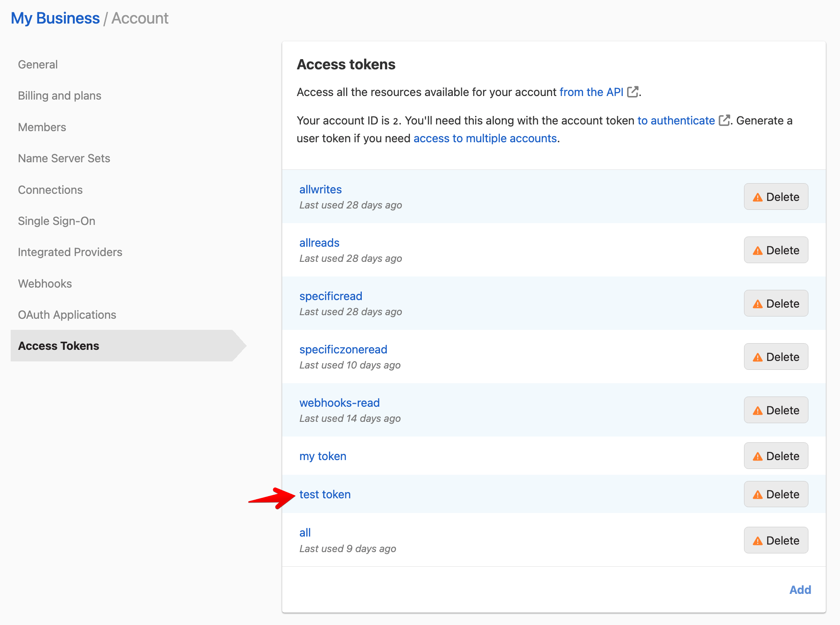Screen dimensions: 840x625
Task: Open the token named 'all'
Action: 305,533
